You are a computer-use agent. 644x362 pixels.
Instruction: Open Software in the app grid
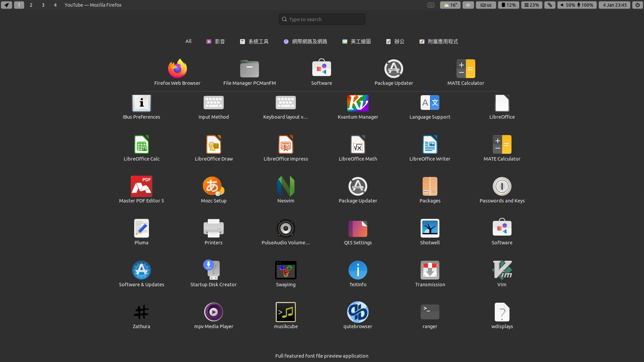pos(502,232)
